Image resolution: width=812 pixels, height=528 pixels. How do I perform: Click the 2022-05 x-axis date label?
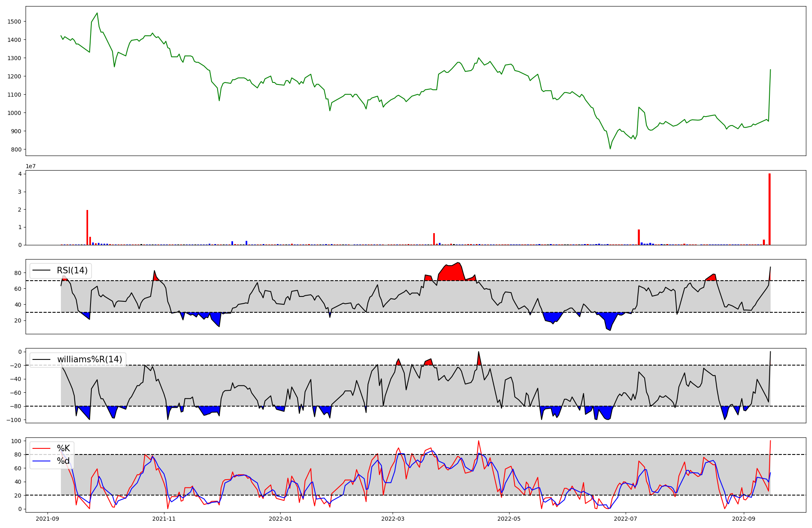pos(509,519)
